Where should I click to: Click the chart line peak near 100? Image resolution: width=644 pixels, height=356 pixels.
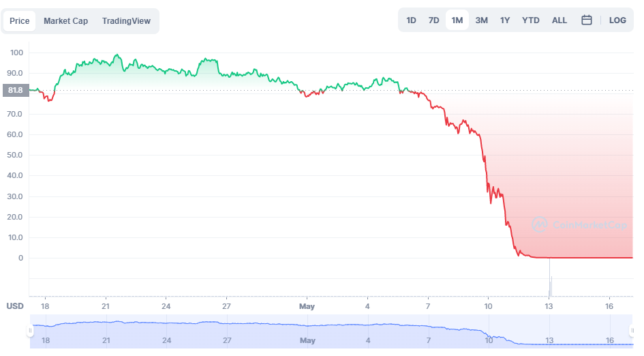click(117, 55)
